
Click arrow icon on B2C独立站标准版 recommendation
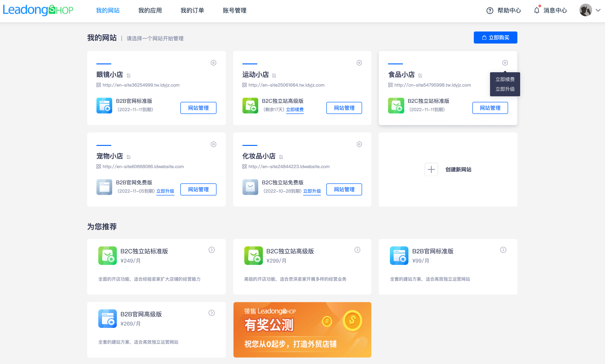coord(211,250)
